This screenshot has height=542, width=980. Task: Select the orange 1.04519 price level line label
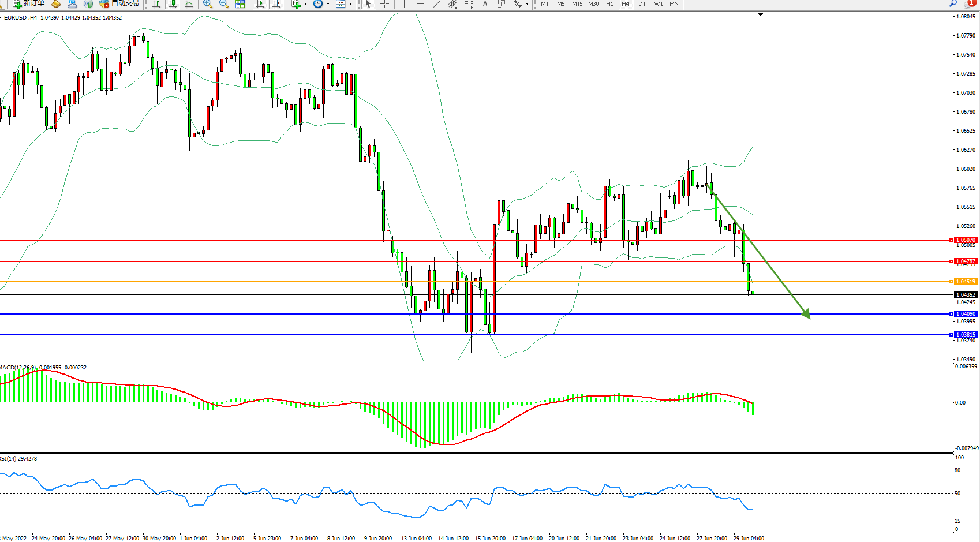(965, 282)
